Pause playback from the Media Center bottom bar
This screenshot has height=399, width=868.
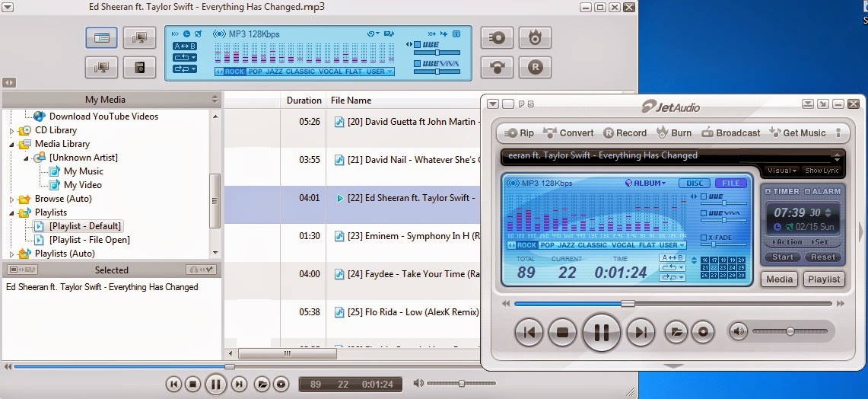tap(215, 384)
